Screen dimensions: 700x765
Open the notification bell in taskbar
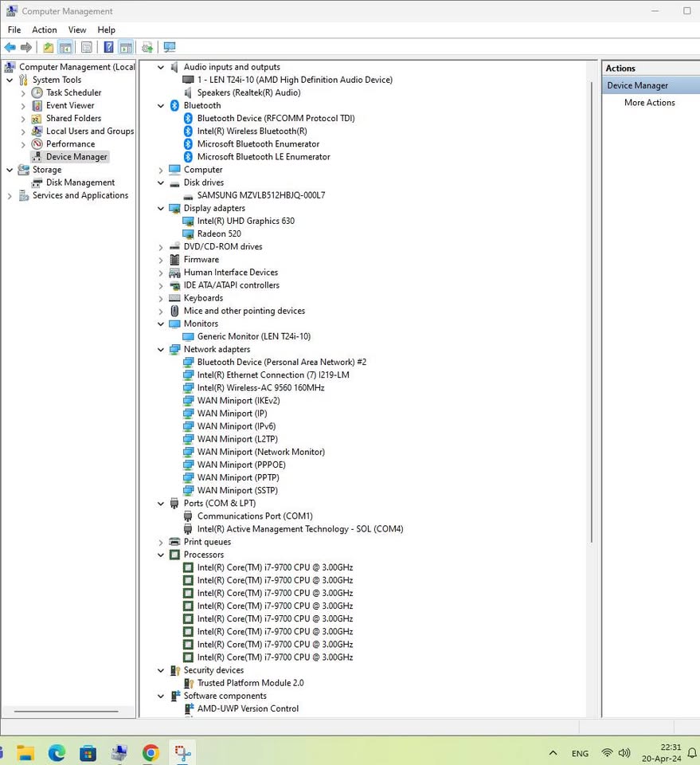pos(692,753)
